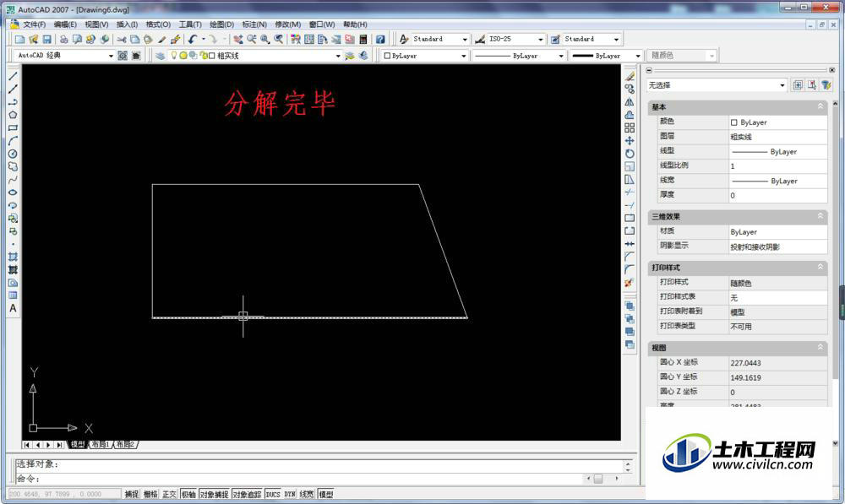Viewport: 845px width, 504px height.
Task: Click the Quick Select icon in properties palette
Action: [826, 85]
